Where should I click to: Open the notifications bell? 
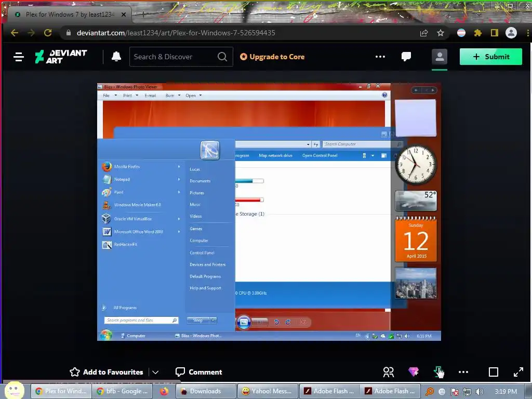click(116, 57)
